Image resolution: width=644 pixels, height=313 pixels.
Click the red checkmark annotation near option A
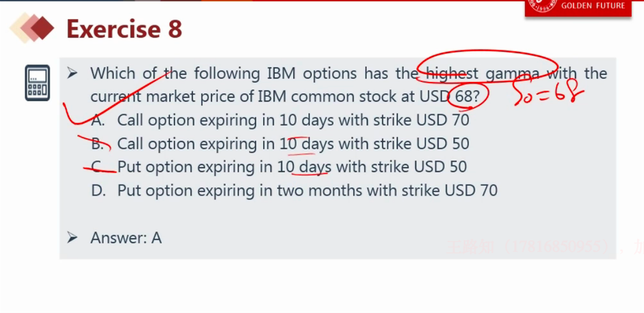point(115,98)
